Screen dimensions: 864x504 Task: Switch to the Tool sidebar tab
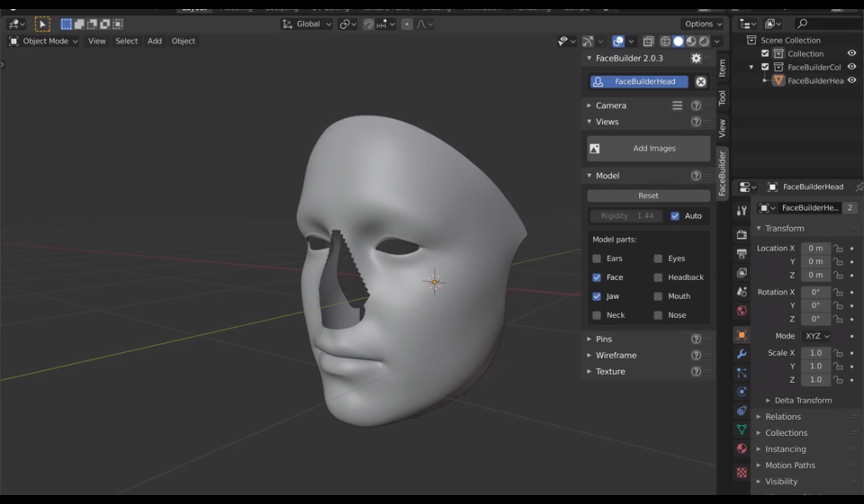tap(722, 98)
